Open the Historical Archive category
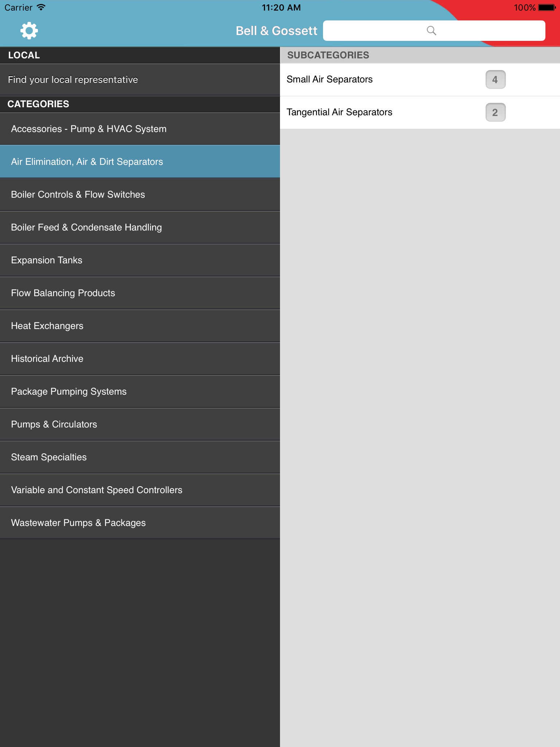Screen dimensions: 560x747 pos(140,359)
